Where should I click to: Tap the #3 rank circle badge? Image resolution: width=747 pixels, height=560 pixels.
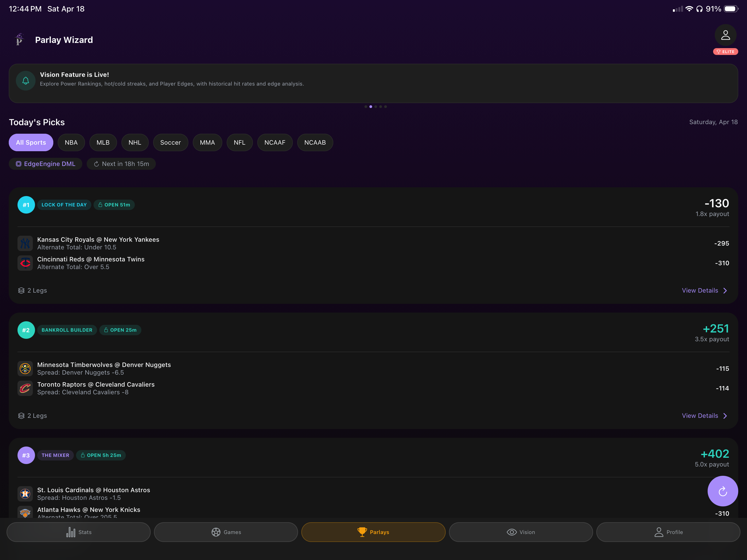point(26,455)
